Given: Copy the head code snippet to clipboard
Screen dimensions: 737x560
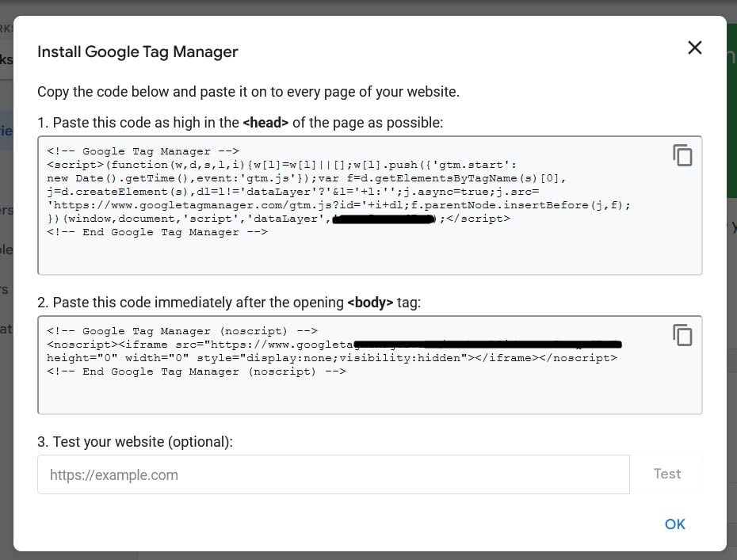Looking at the screenshot, I should pyautogui.click(x=682, y=155).
